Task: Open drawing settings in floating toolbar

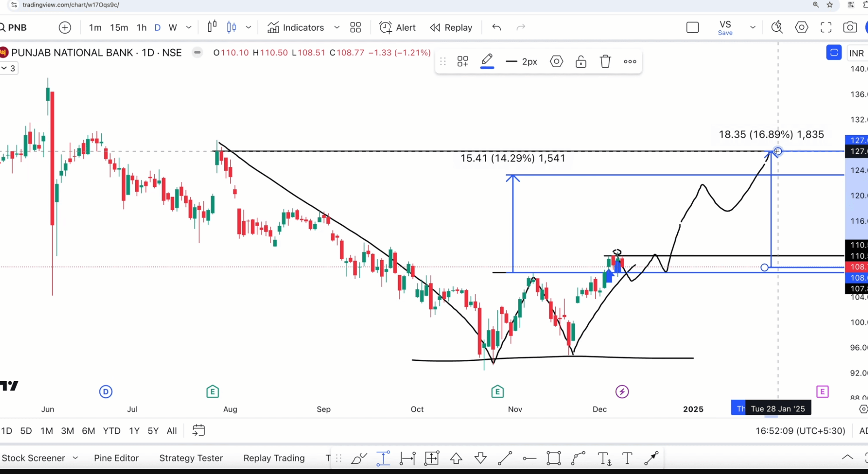Action: pyautogui.click(x=557, y=62)
